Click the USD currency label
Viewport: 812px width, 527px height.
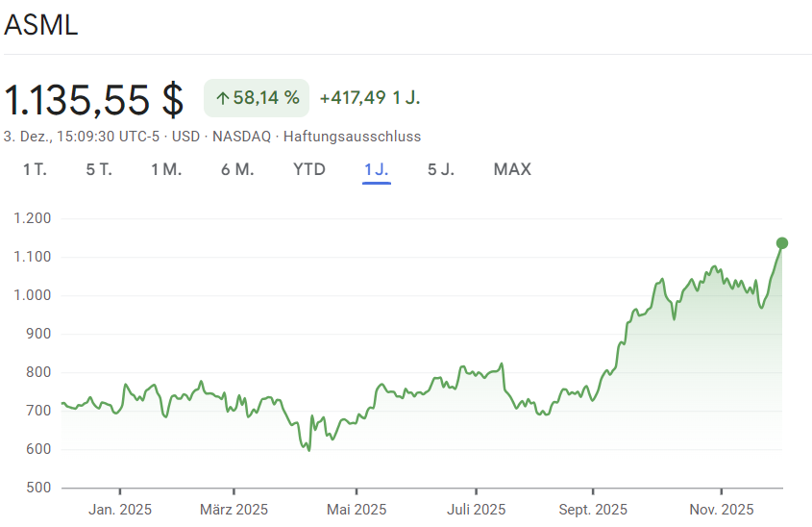point(185,137)
